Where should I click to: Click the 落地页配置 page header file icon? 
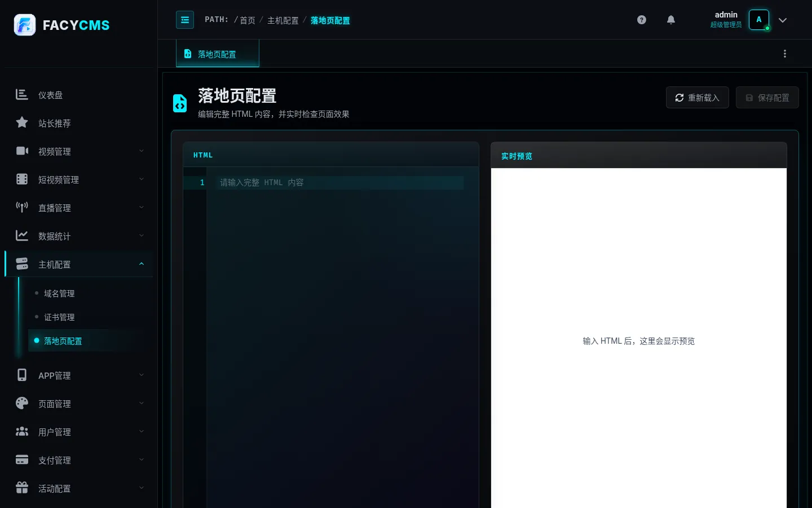click(180, 103)
